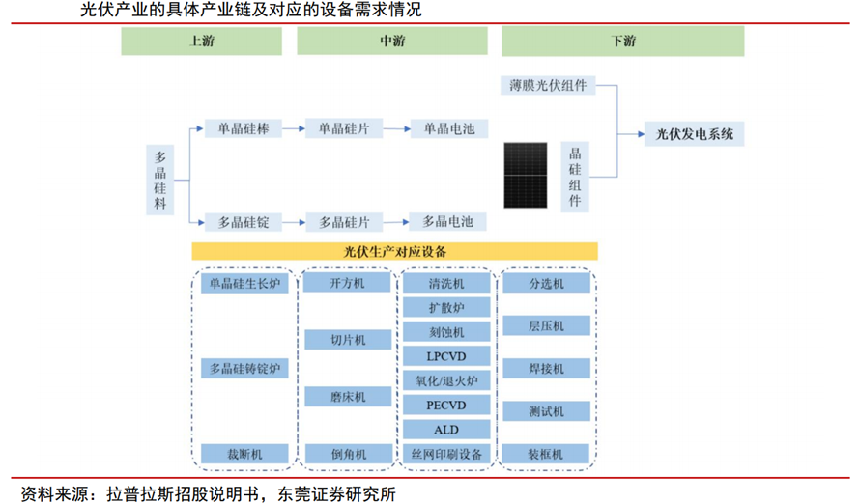Select the 层压机 equipment box

tap(546, 326)
